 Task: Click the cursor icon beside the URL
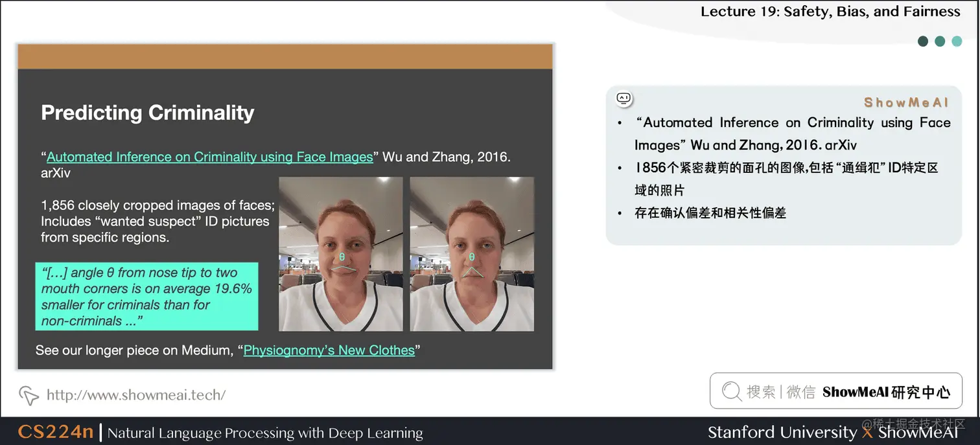pos(29,394)
